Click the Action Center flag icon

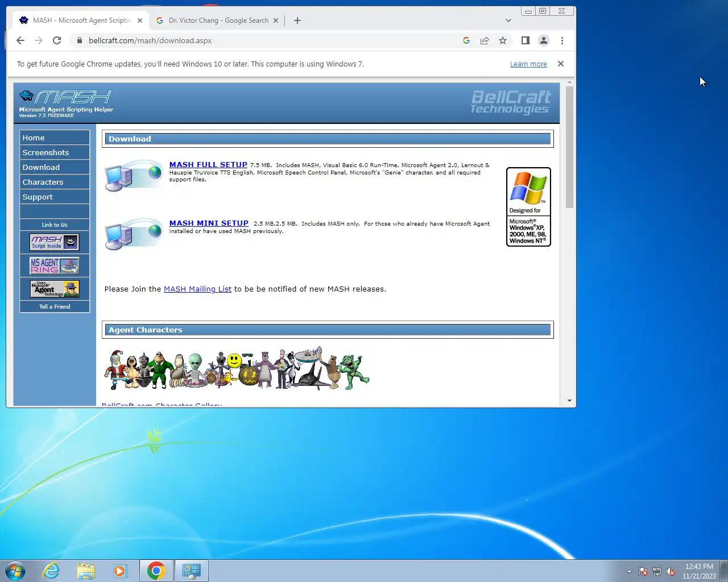(643, 571)
